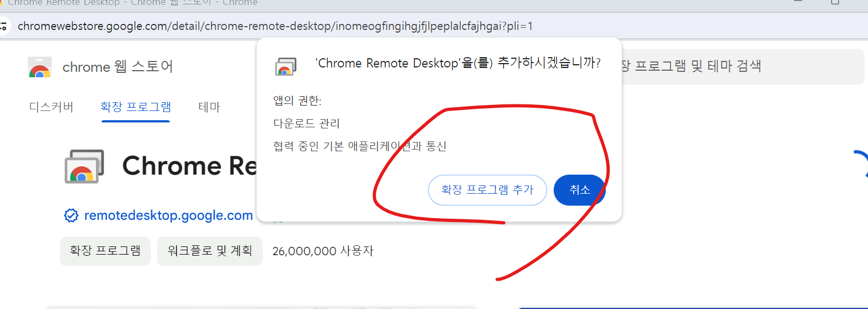Viewport: 868px width, 309px height.
Task: Switch to the 테마 tab
Action: click(x=209, y=107)
